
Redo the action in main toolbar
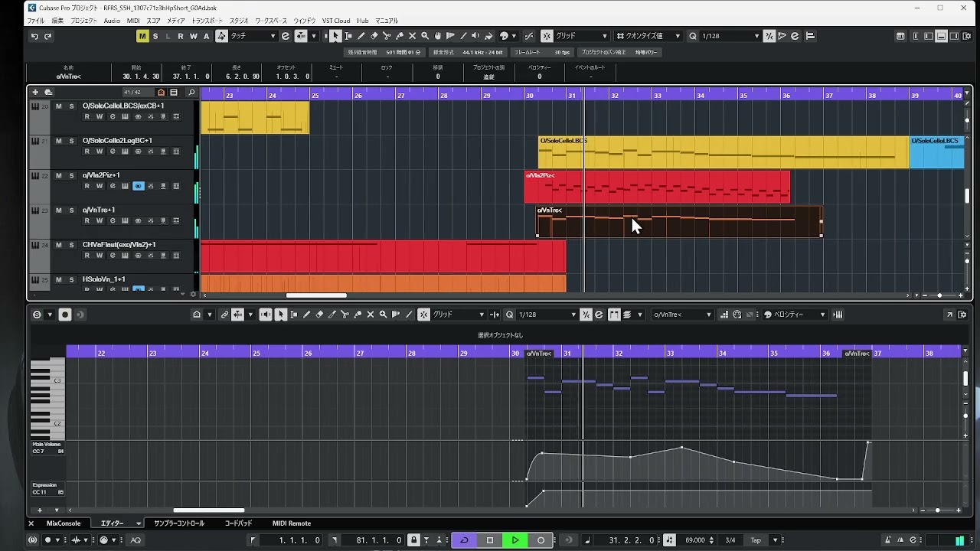(x=47, y=36)
